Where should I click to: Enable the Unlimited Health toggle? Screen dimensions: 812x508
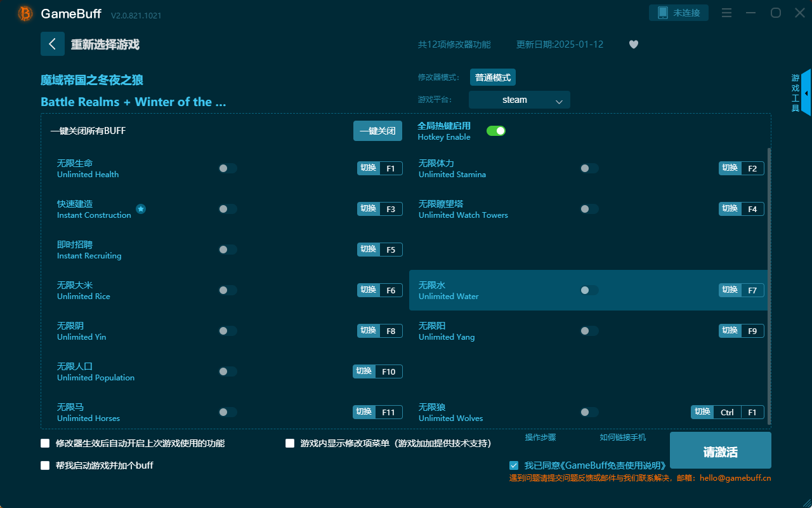[x=228, y=168]
